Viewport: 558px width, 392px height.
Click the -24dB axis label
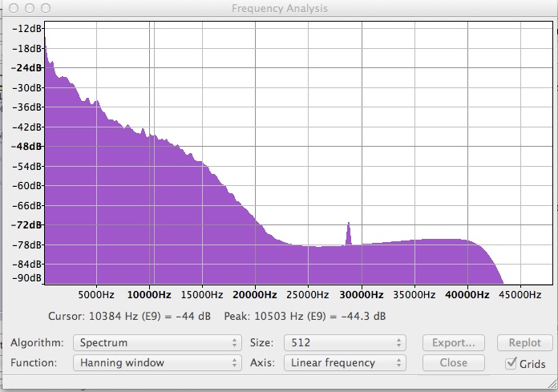pyautogui.click(x=26, y=67)
